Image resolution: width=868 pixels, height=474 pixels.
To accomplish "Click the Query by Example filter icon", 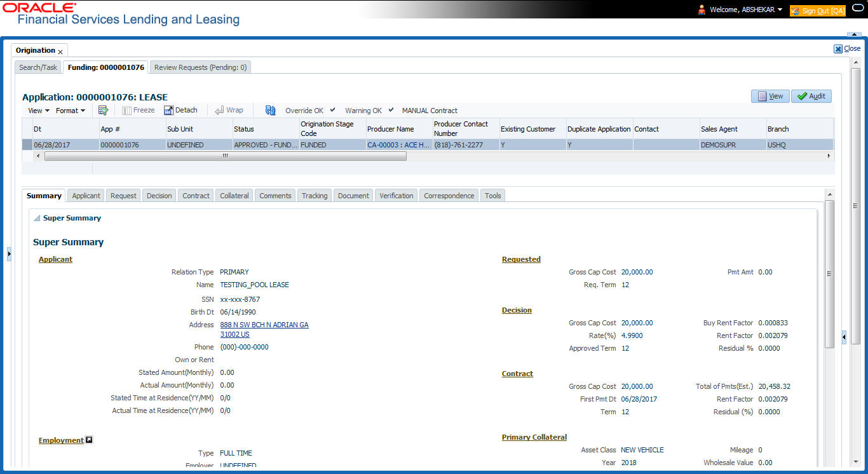I will click(x=103, y=111).
